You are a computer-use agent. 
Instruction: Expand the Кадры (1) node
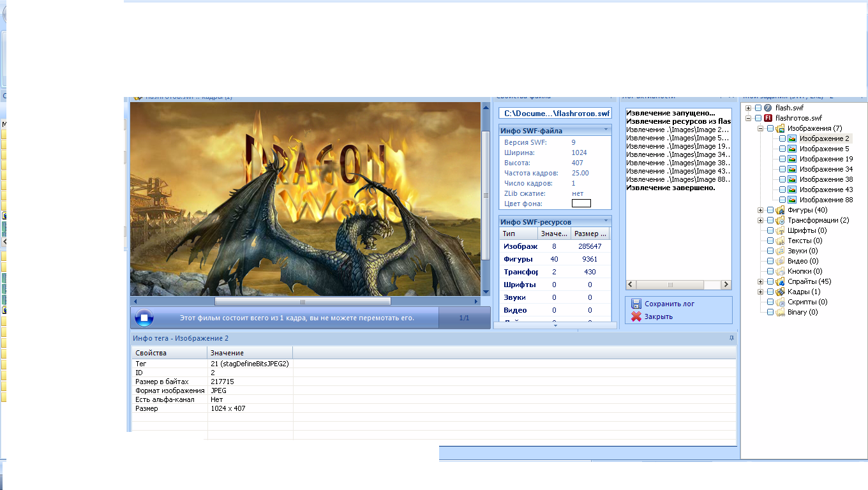point(760,292)
